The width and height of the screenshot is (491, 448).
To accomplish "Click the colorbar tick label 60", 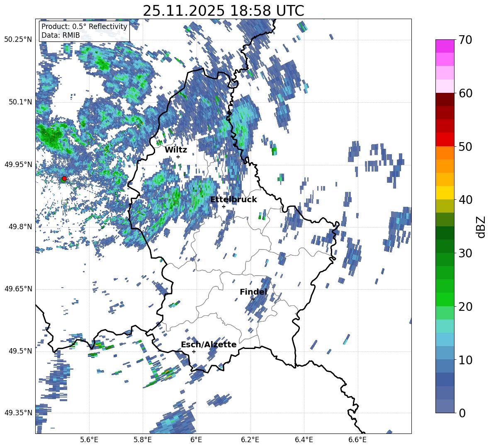I will pyautogui.click(x=465, y=93).
